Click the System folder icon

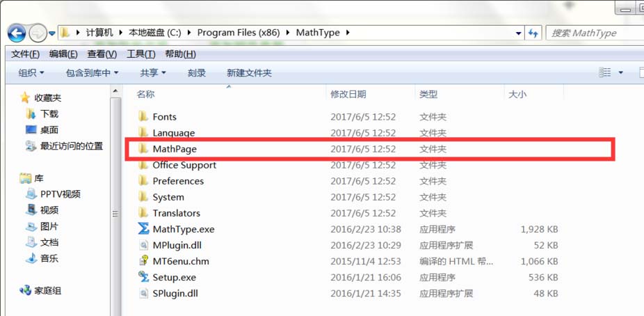pos(143,197)
